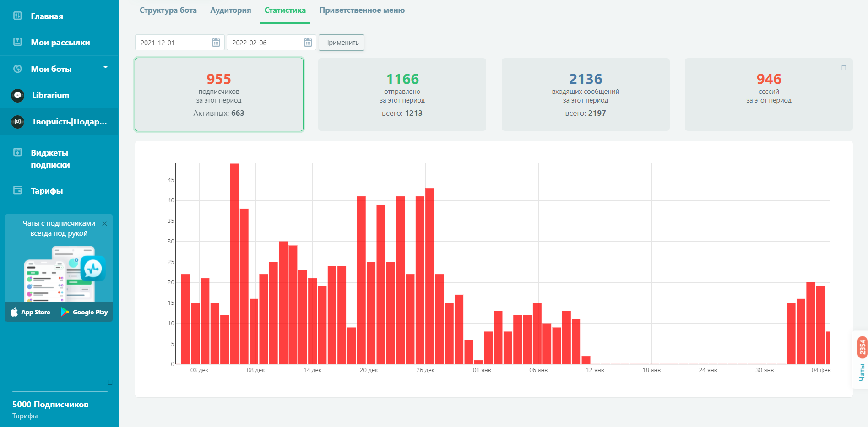The image size is (868, 427).
Task: Select the 955 подписчиков stat card
Action: point(219,94)
